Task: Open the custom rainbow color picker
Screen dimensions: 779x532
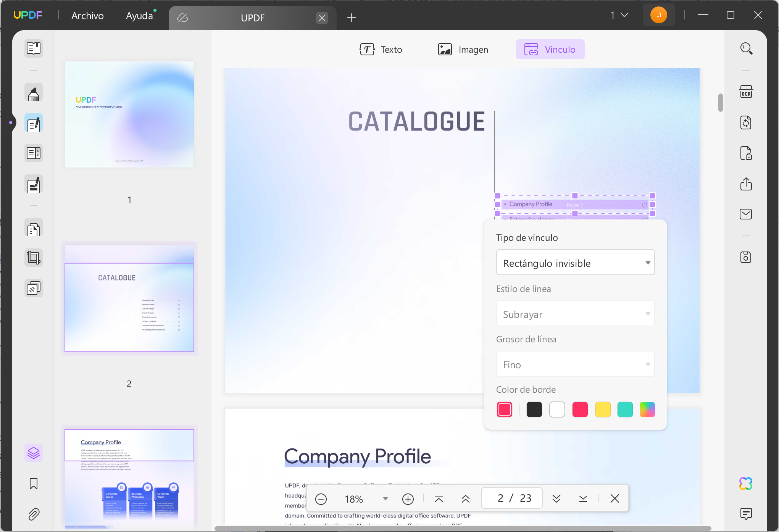Action: click(x=647, y=409)
